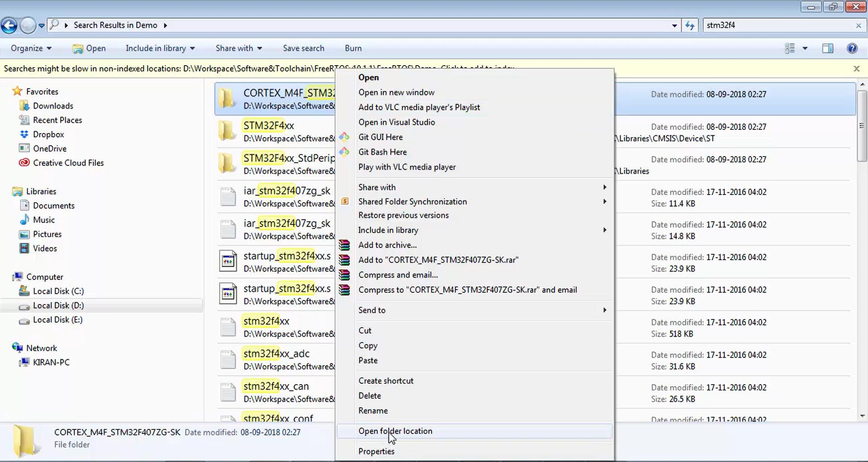This screenshot has height=462, width=868.
Task: Click the vertical scrollbar down arrow
Action: (862, 416)
